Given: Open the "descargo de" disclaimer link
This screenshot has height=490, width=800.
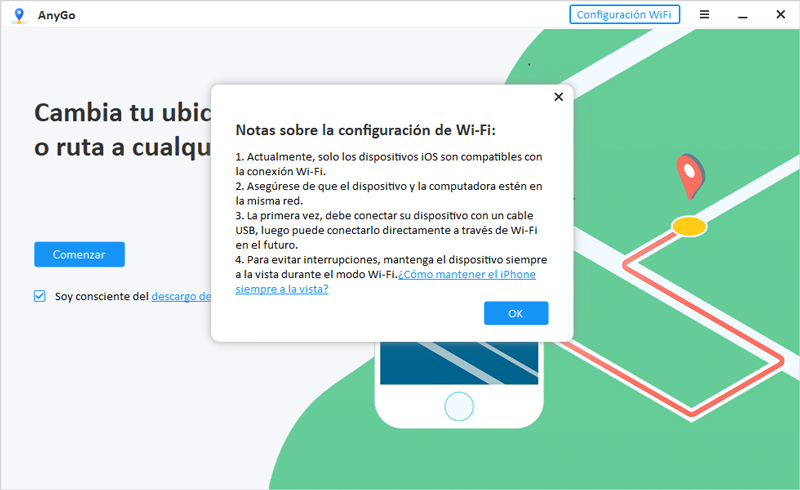Looking at the screenshot, I should (180, 296).
